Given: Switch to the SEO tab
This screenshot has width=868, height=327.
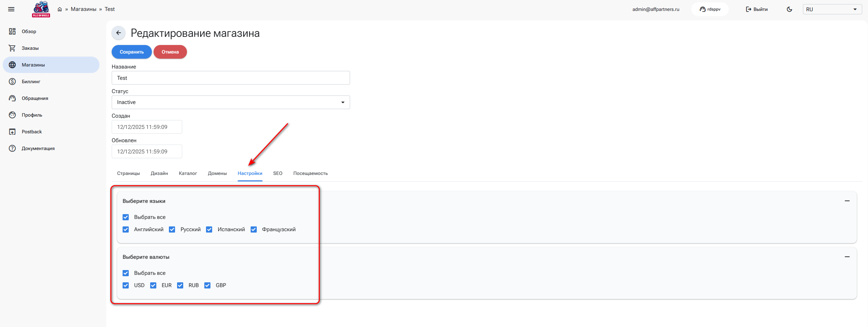Looking at the screenshot, I should pos(278,173).
